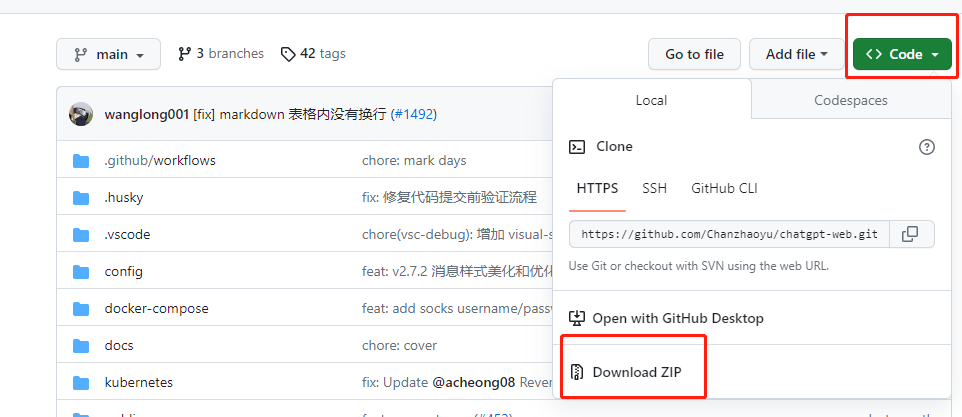The height and width of the screenshot is (417, 962).
Task: Switch to the Local tab
Action: click(652, 100)
